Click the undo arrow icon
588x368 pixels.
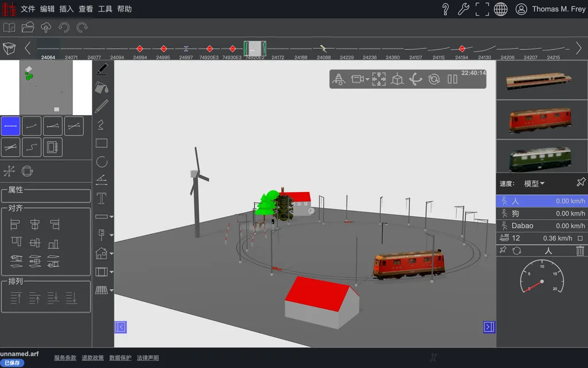point(64,28)
